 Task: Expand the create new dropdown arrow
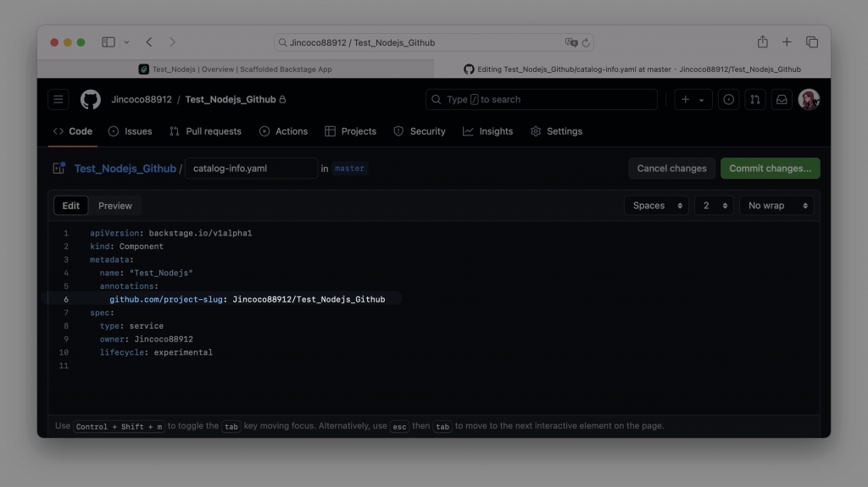[x=701, y=100]
